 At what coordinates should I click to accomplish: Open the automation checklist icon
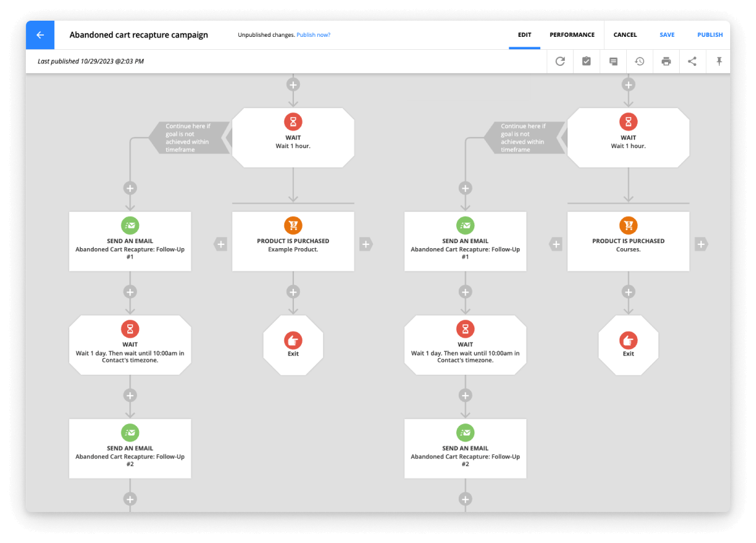[x=586, y=61]
